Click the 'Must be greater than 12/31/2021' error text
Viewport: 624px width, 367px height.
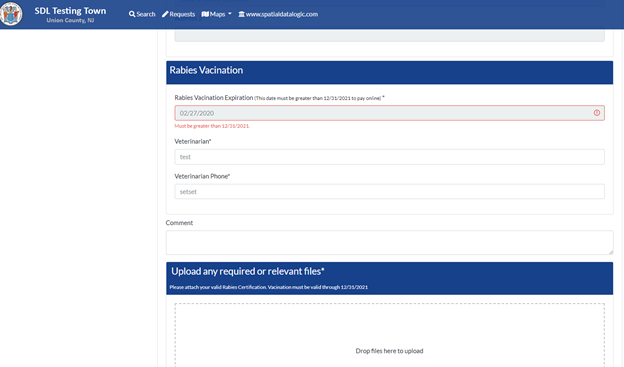tap(212, 126)
